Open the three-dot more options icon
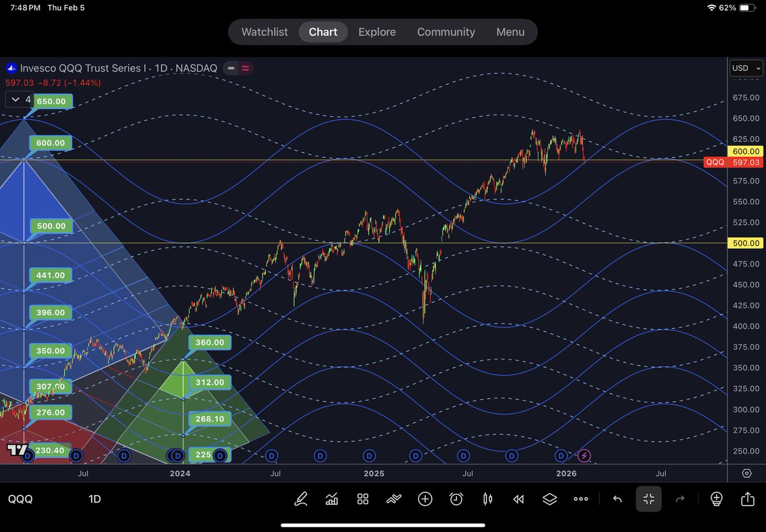The image size is (766, 532). click(x=581, y=499)
